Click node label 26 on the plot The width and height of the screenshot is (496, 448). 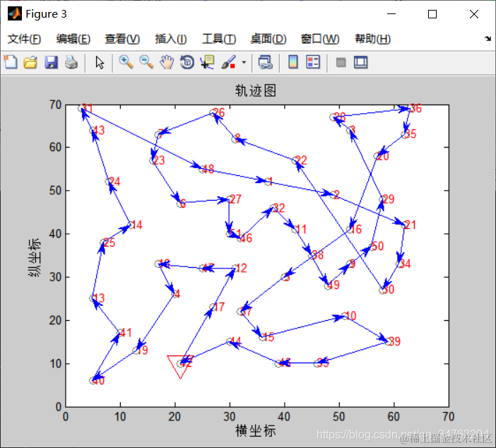(218, 112)
